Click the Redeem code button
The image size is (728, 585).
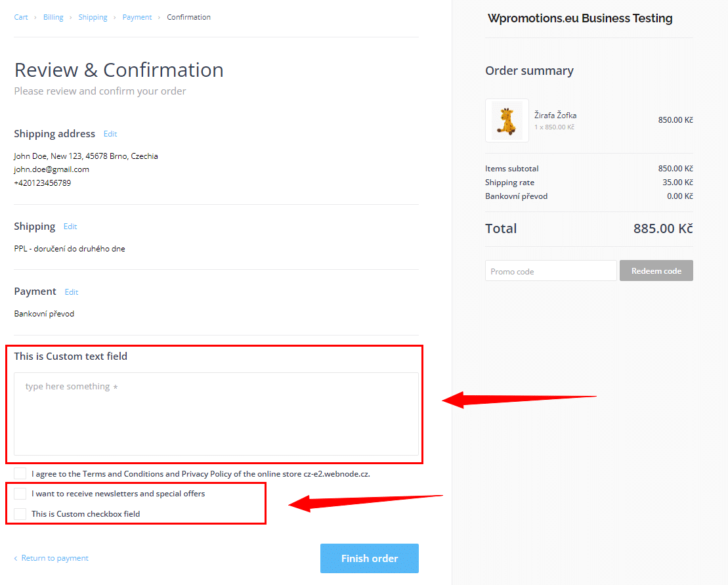(656, 271)
